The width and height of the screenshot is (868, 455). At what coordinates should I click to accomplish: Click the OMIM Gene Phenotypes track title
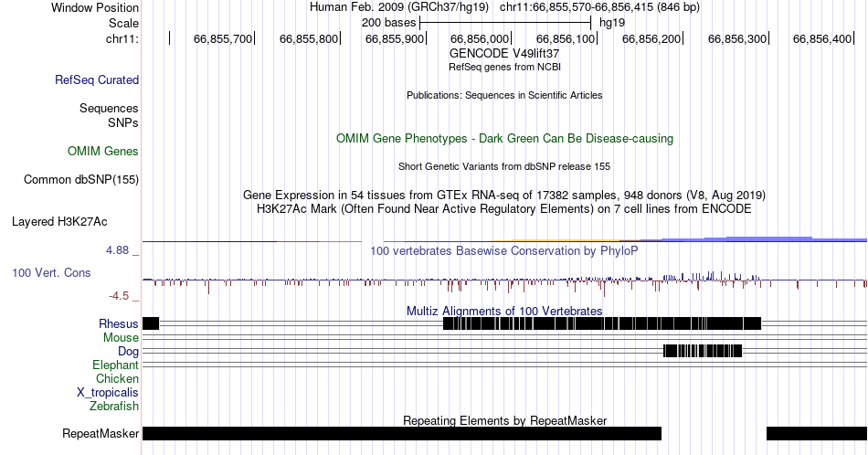(504, 138)
